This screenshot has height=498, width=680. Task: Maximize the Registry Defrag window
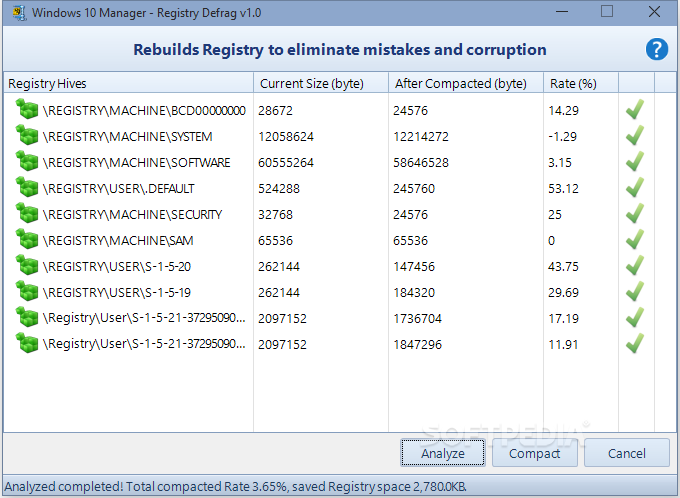coord(607,12)
